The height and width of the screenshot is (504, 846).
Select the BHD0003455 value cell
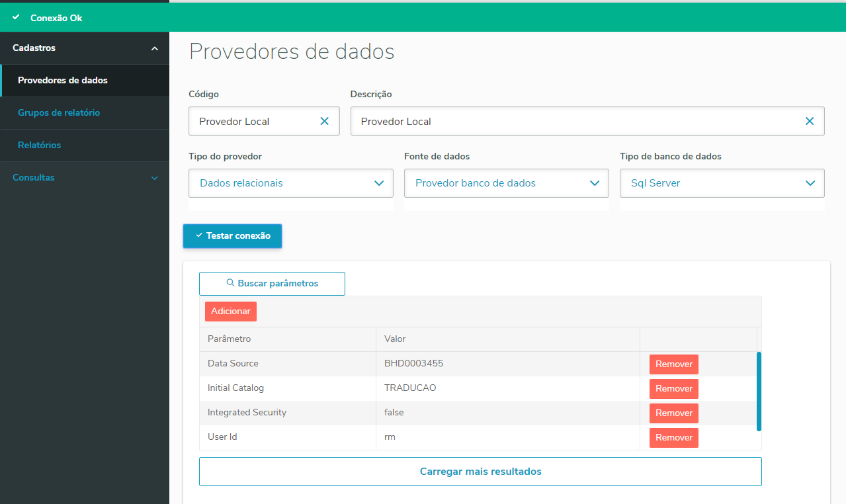pyautogui.click(x=508, y=364)
